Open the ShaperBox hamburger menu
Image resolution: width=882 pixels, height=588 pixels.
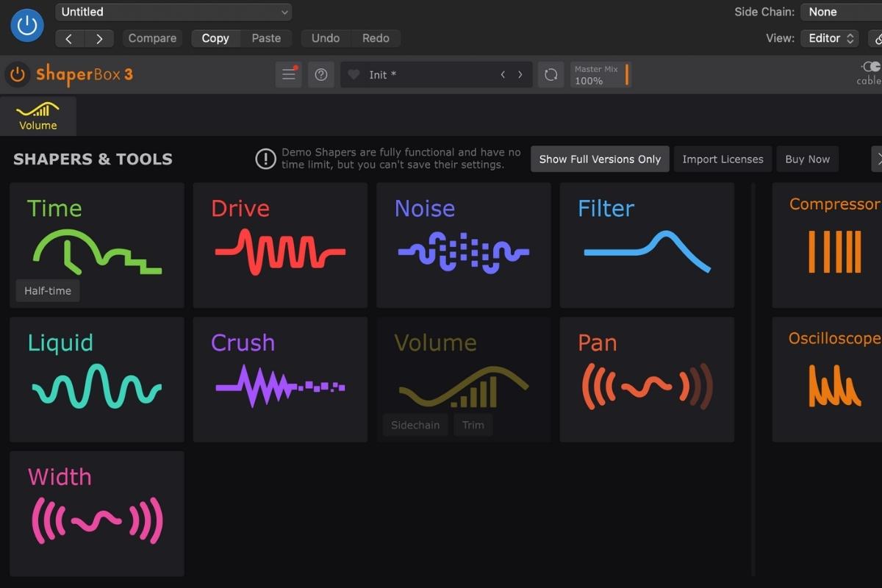(288, 74)
